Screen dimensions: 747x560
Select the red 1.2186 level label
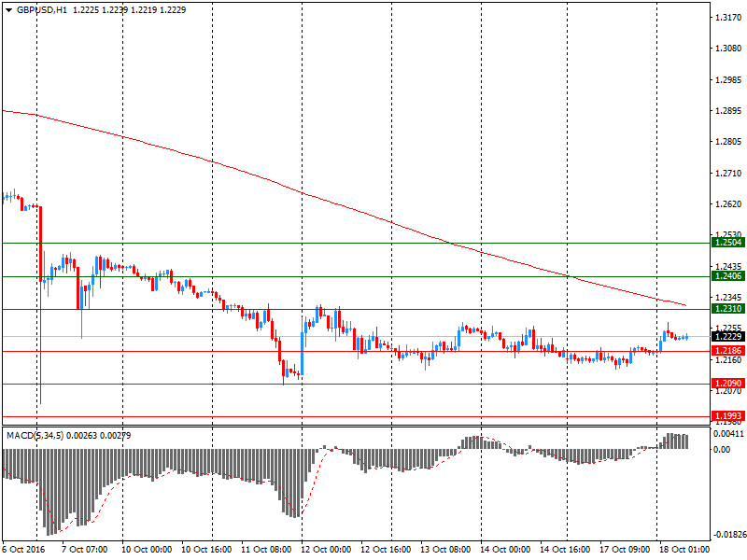click(x=728, y=351)
